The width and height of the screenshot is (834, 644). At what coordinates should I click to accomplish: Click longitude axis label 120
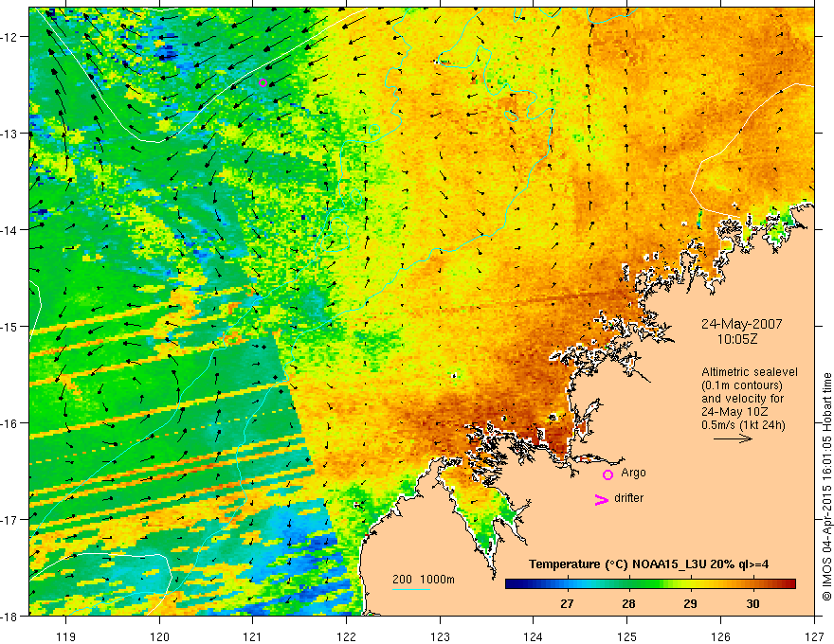tap(159, 636)
